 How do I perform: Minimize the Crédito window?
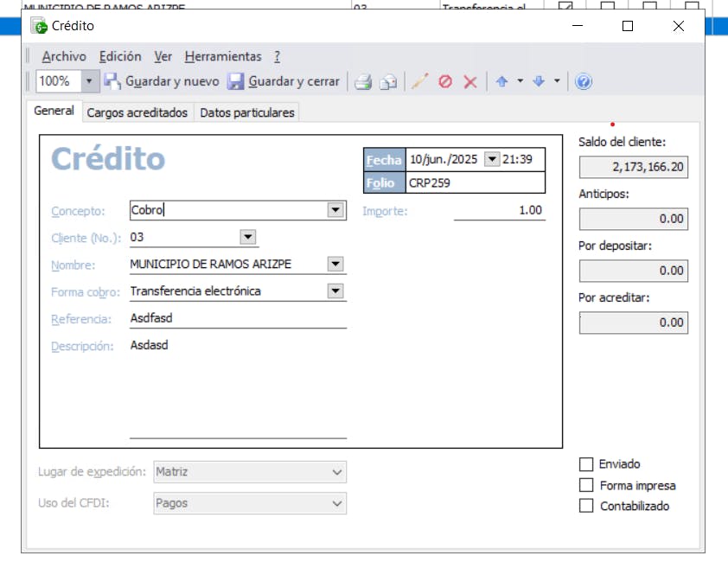(577, 26)
